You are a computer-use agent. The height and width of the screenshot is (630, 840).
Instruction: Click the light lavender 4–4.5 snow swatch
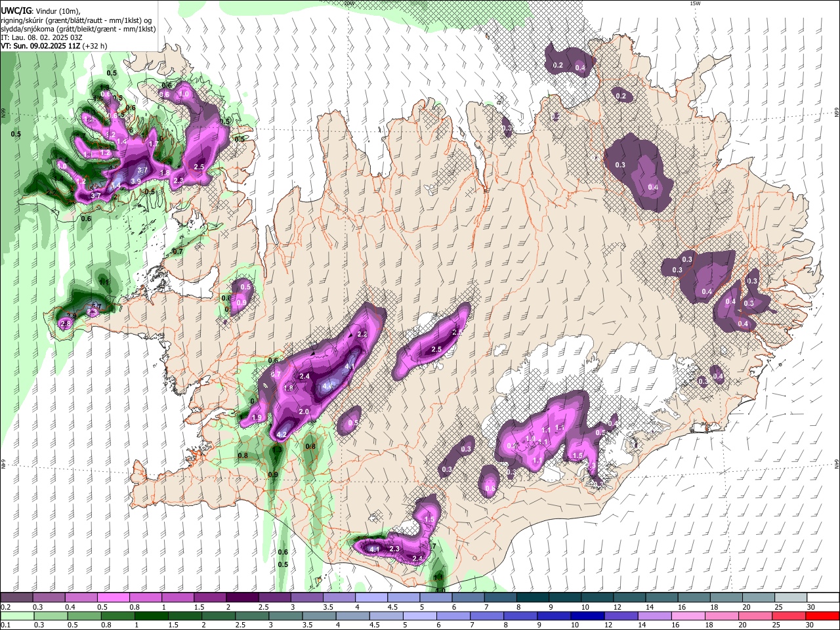[x=371, y=598]
